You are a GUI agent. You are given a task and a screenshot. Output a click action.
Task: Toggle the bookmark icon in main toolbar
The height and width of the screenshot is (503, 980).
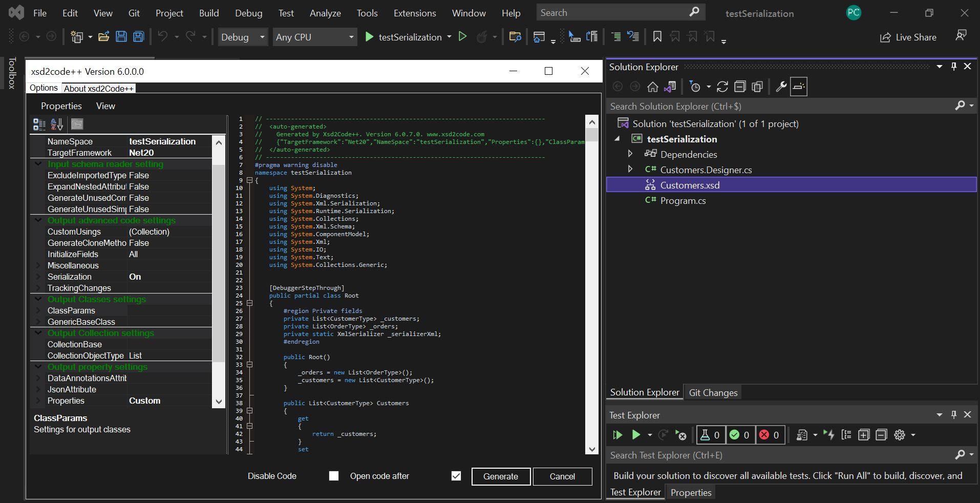[x=657, y=36]
